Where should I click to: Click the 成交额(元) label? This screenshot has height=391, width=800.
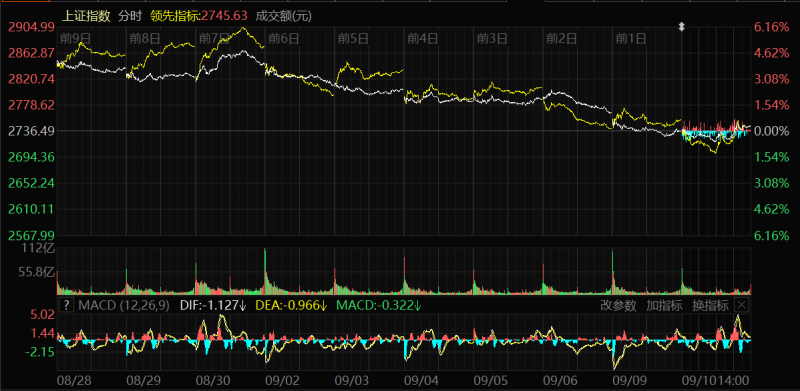pyautogui.click(x=283, y=16)
